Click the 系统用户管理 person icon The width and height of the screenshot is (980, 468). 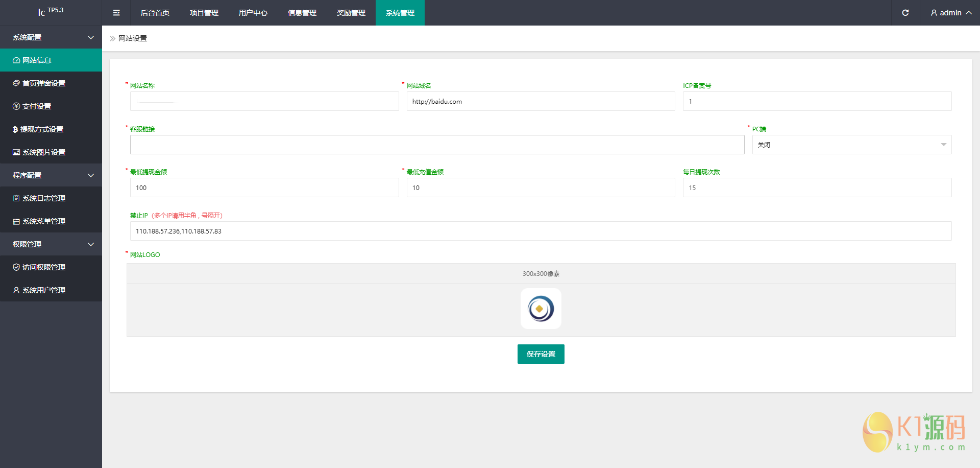coord(16,290)
